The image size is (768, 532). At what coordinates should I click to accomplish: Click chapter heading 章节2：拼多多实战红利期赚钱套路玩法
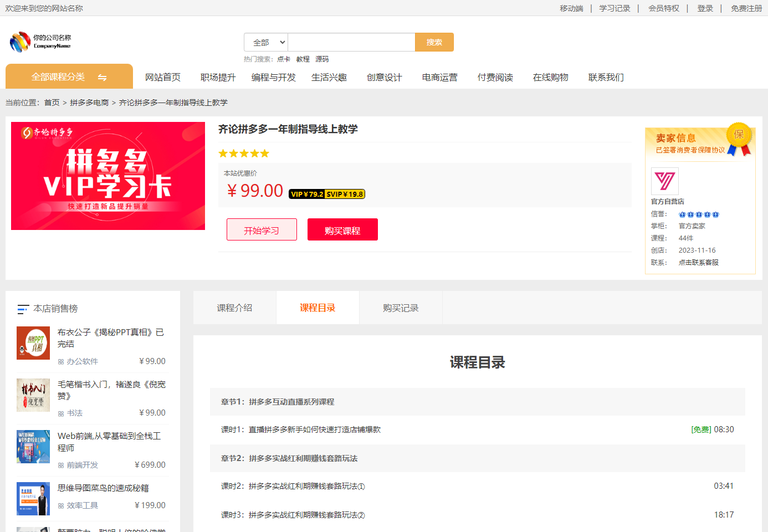point(289,458)
